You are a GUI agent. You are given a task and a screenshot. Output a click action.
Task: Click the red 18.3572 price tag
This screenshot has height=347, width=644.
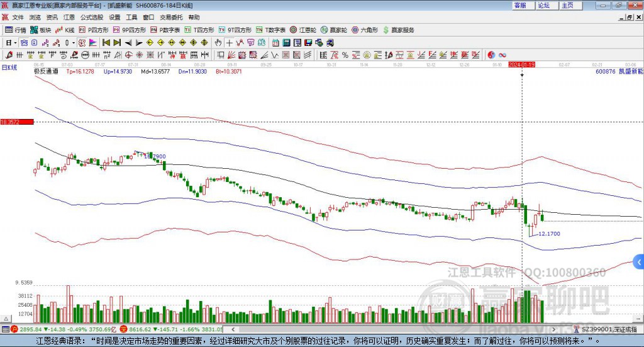click(17, 122)
